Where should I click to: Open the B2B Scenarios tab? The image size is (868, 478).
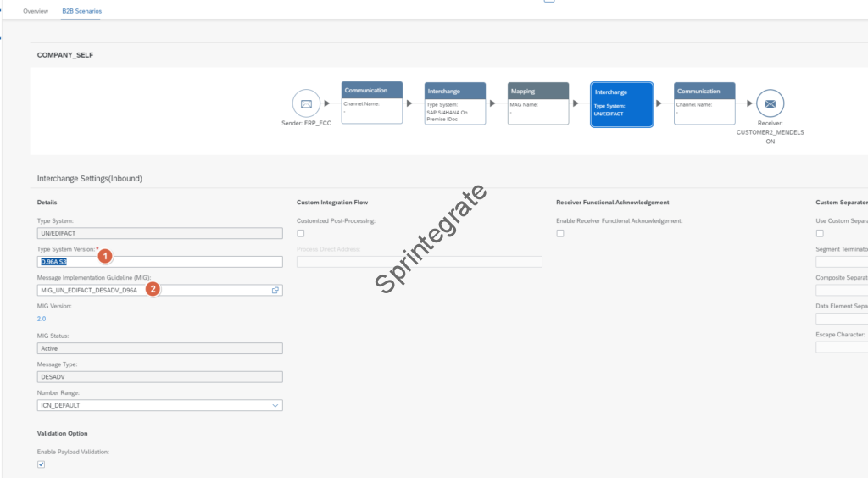coord(81,11)
